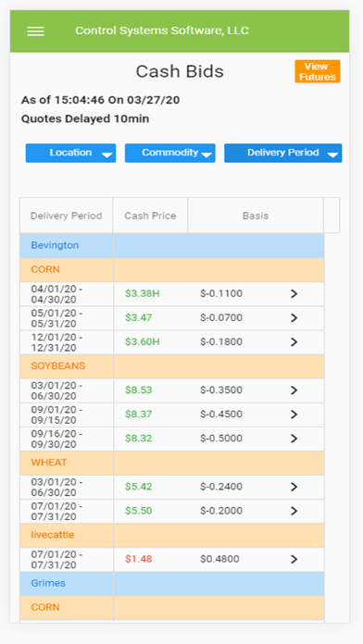Open wheat $5.42 row chevron
The height and width of the screenshot is (644, 363).
pyautogui.click(x=294, y=487)
